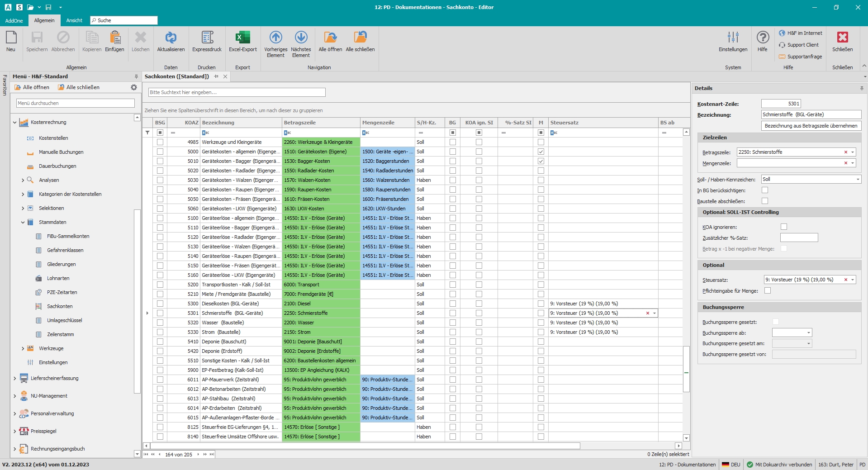The image size is (868, 470).
Task: Toggle Baustelle abschließen checkbox
Action: pyautogui.click(x=765, y=201)
